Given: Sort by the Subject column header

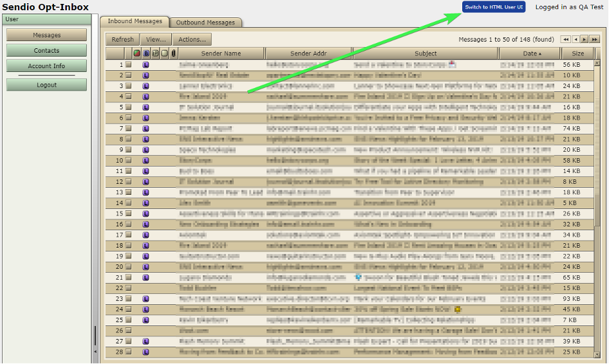Looking at the screenshot, I should coord(426,53).
